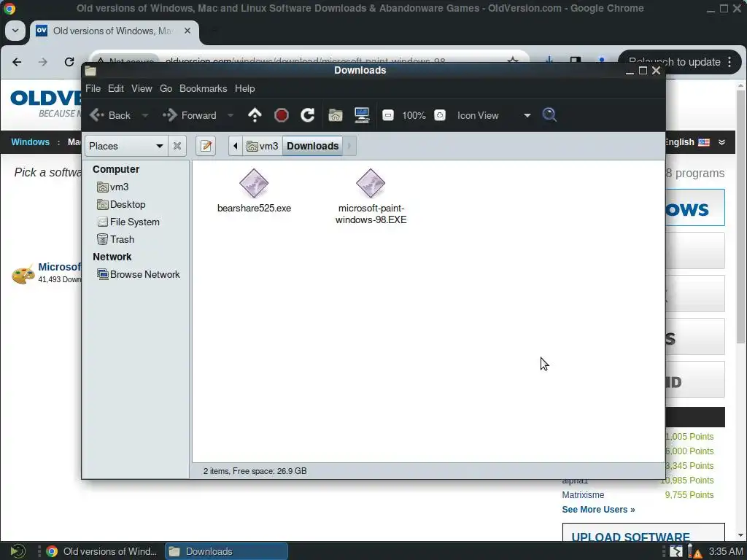Click Chrome forward arrow button
747x560 pixels.
point(43,62)
